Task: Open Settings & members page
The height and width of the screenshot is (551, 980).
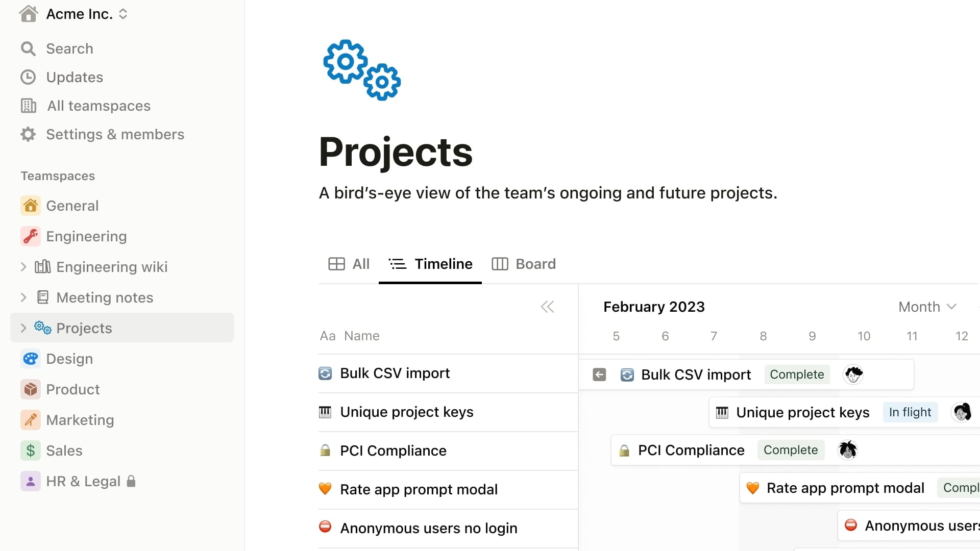Action: [115, 134]
